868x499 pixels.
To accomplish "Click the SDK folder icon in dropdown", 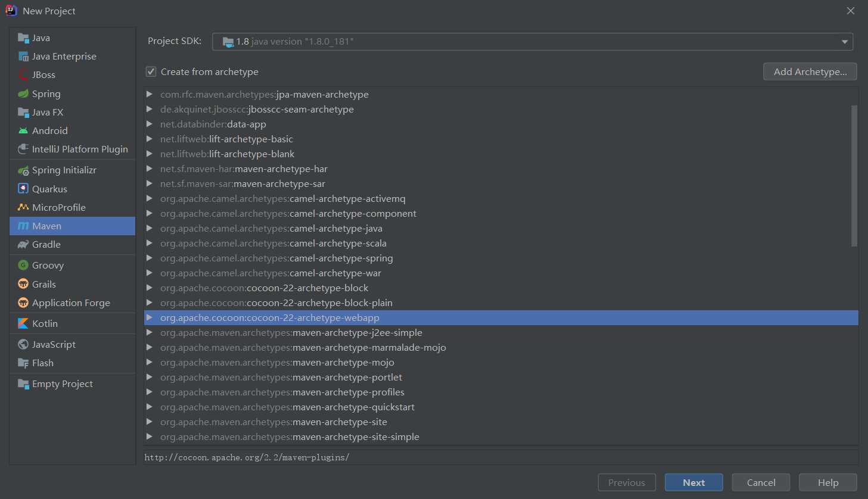I will [228, 42].
